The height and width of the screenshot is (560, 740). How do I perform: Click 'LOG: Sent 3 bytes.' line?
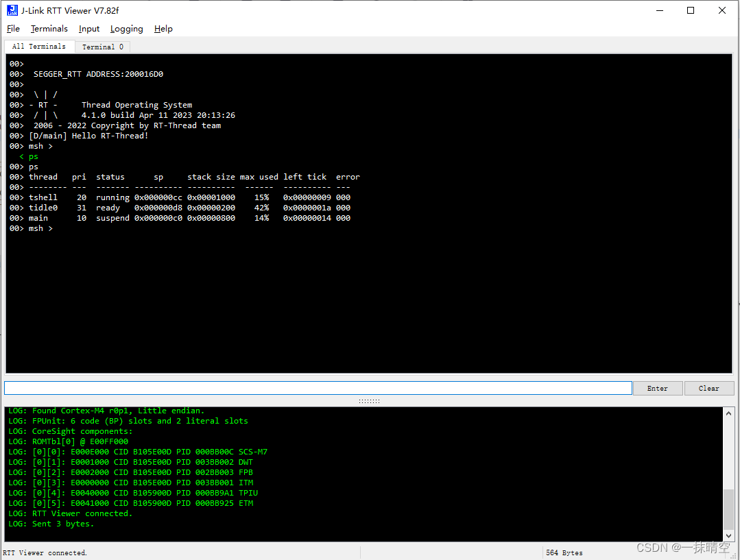click(51, 524)
